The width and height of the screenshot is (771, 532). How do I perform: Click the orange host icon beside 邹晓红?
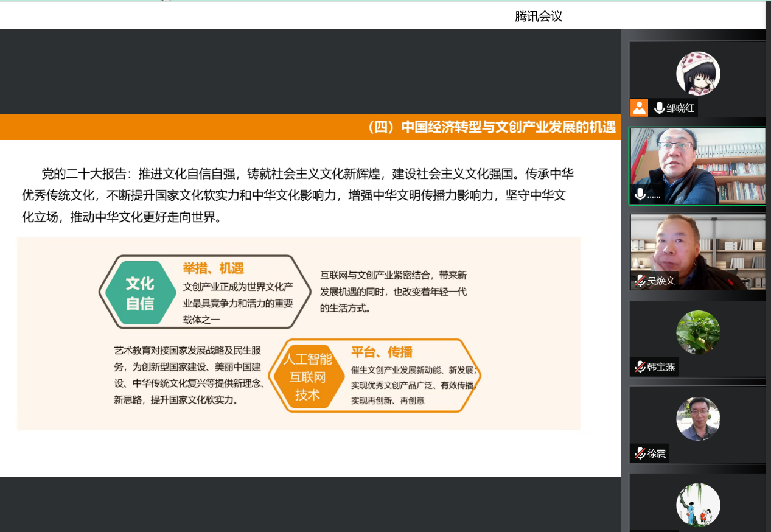pos(639,108)
